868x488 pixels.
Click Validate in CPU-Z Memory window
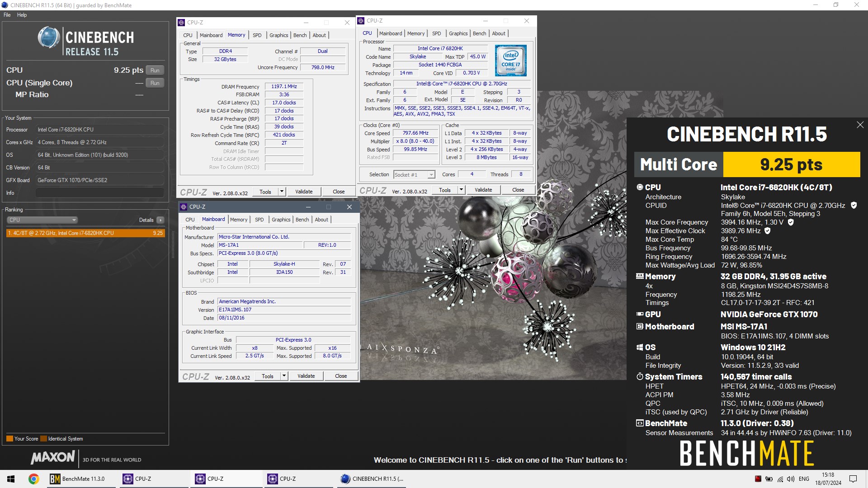(304, 192)
